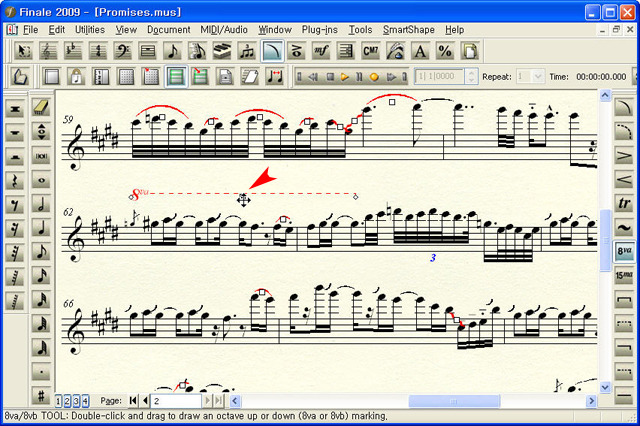The width and height of the screenshot is (640, 426).
Task: Select the Smart Shape tool in main palette
Action: [x=272, y=51]
